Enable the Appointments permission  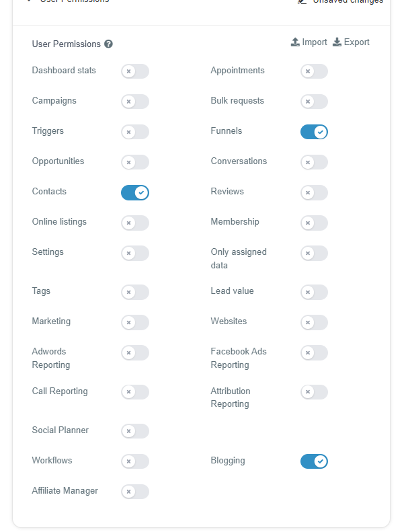point(314,71)
